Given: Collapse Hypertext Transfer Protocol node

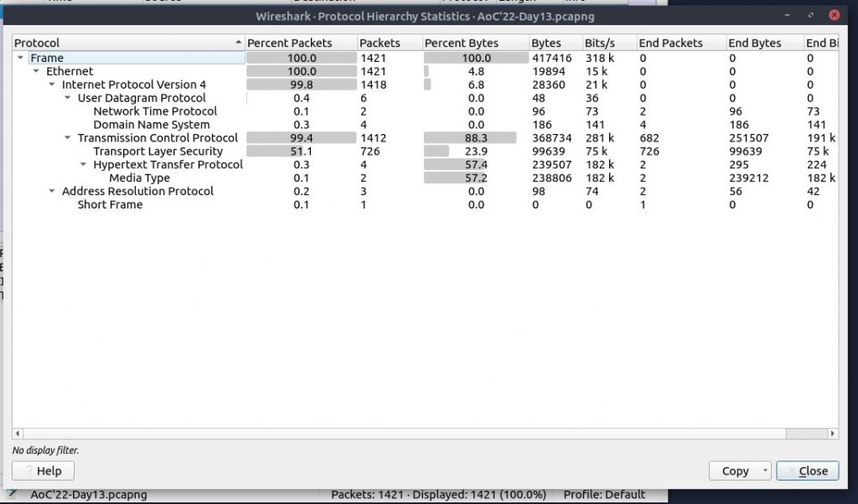Looking at the screenshot, I should click(84, 165).
